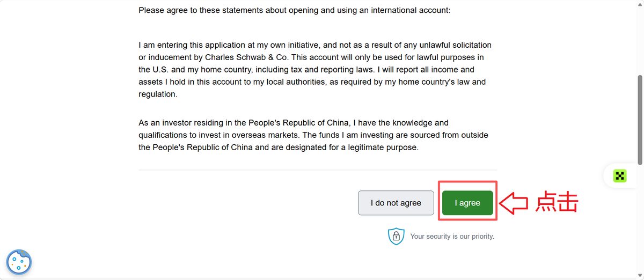This screenshot has height=280, width=644.
Task: Click the green I agree button
Action: [467, 203]
